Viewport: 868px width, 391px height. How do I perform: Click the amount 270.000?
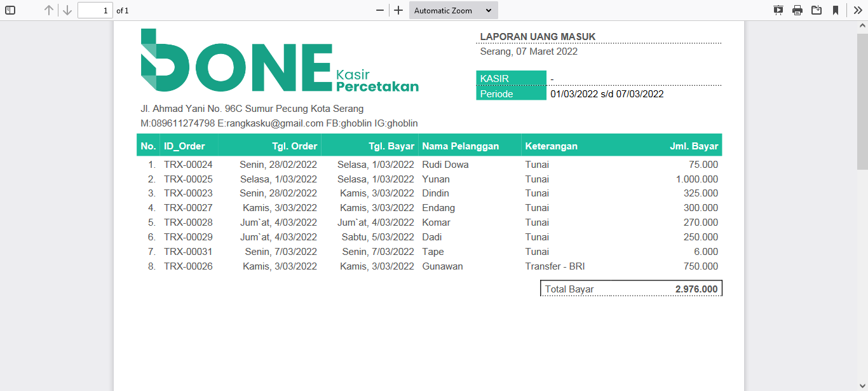click(x=701, y=223)
